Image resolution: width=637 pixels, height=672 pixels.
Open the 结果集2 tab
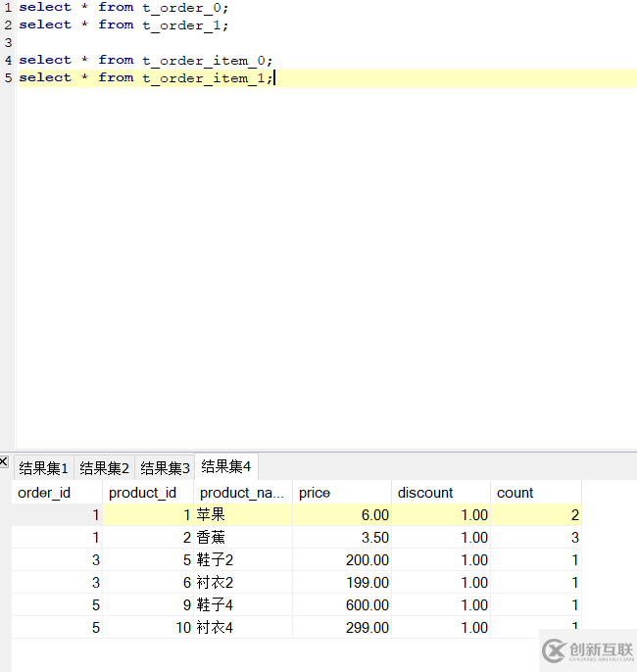[x=105, y=468]
